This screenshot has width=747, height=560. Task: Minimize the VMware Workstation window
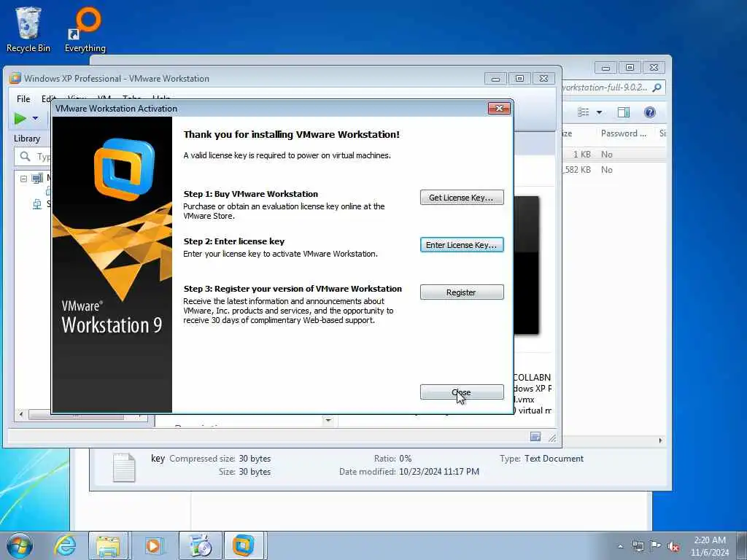click(496, 79)
